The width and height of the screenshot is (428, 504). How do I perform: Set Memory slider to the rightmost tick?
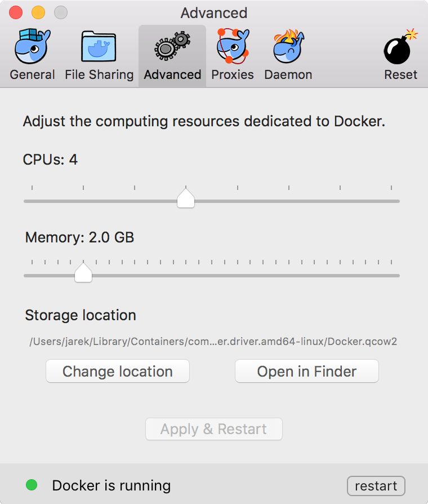[x=391, y=276]
